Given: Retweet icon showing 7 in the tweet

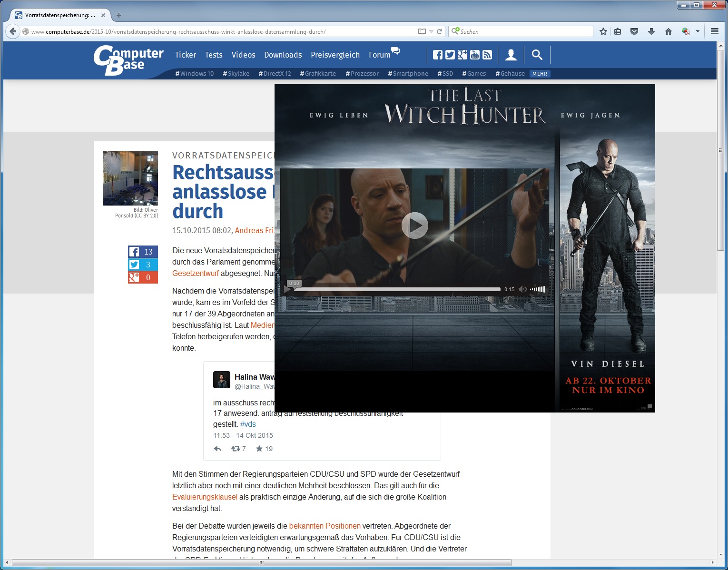Looking at the screenshot, I should click(x=238, y=449).
